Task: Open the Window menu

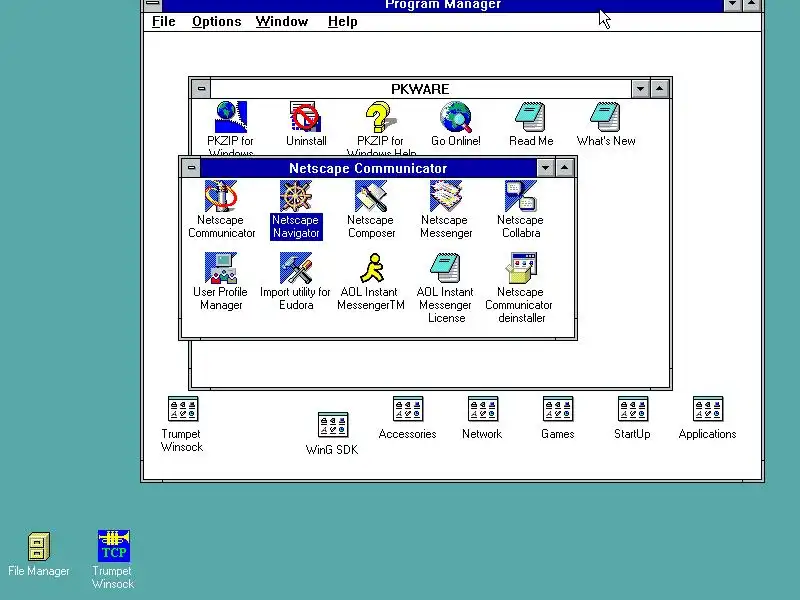Action: [282, 22]
